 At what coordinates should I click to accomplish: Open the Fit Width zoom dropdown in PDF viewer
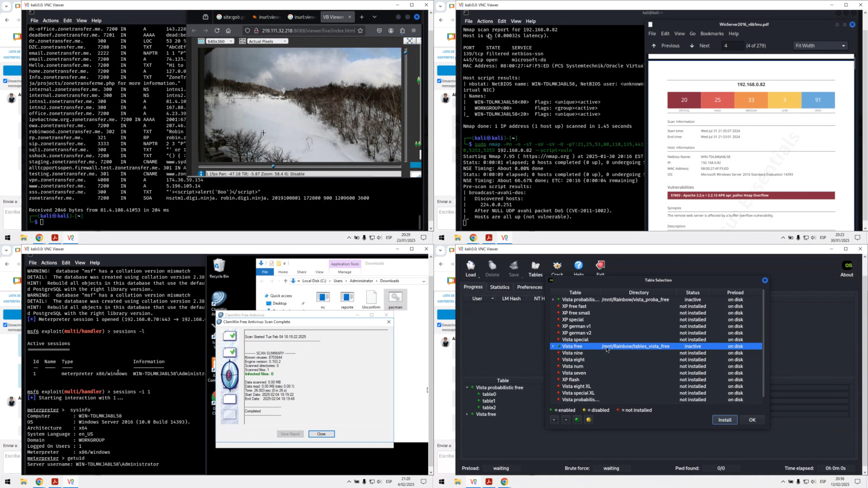pyautogui.click(x=820, y=46)
